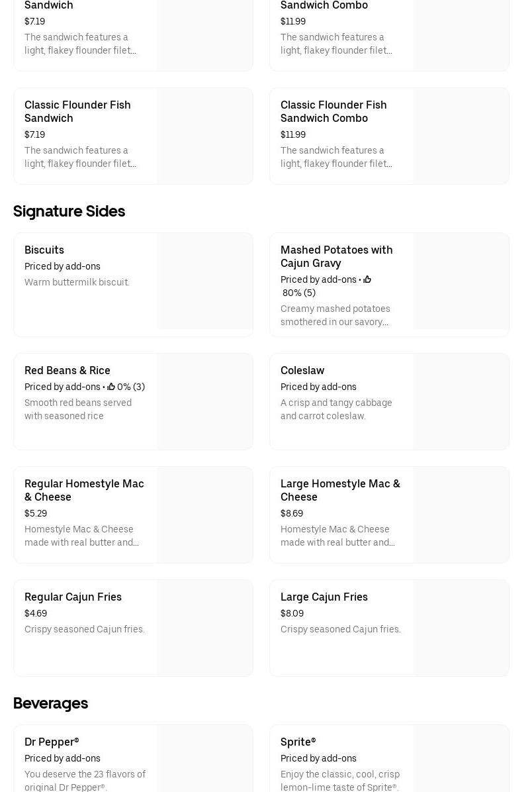Select Classic Flounder Fish Sandwich Combo title
Image resolution: width=532 pixels, height=792 pixels.
point(333,111)
